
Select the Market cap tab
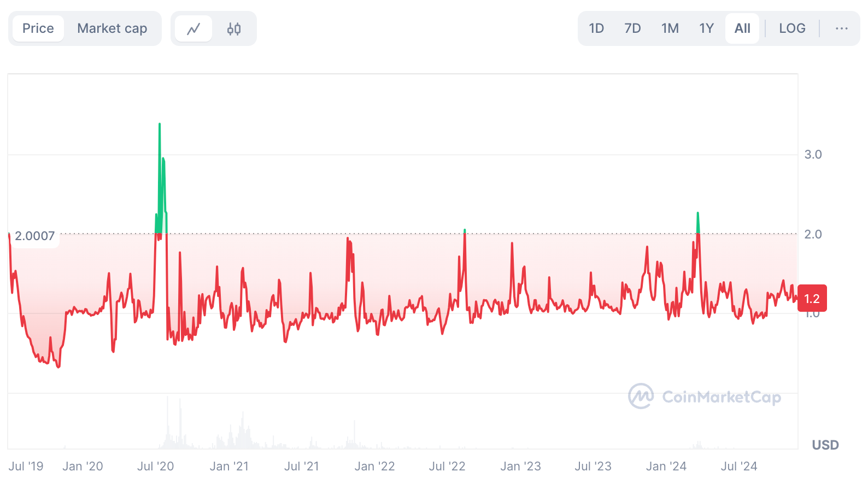click(112, 28)
